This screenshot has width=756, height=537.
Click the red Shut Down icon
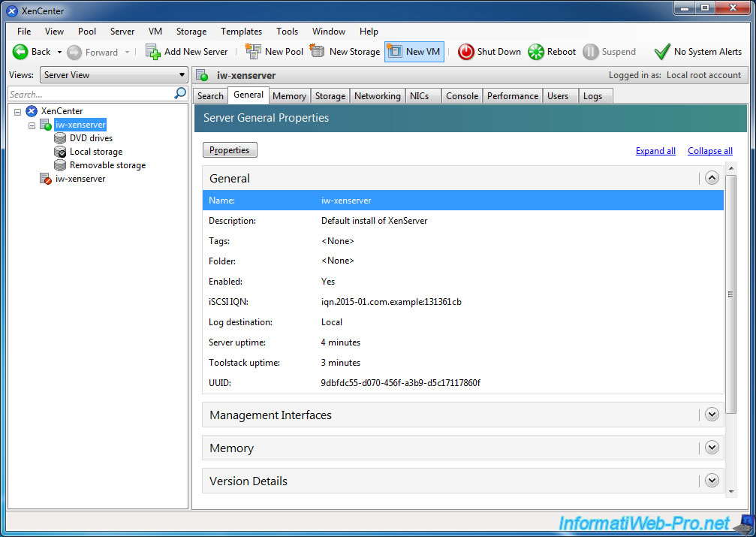coord(465,52)
